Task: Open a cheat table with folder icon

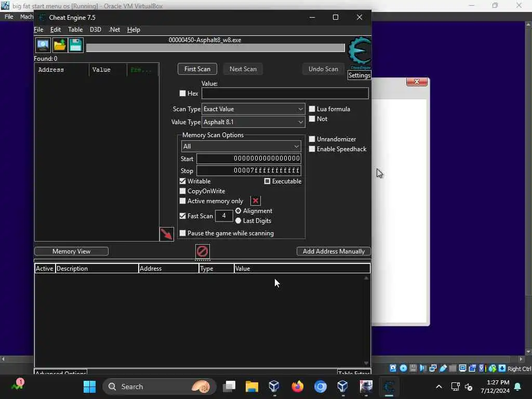Action: pyautogui.click(x=59, y=45)
